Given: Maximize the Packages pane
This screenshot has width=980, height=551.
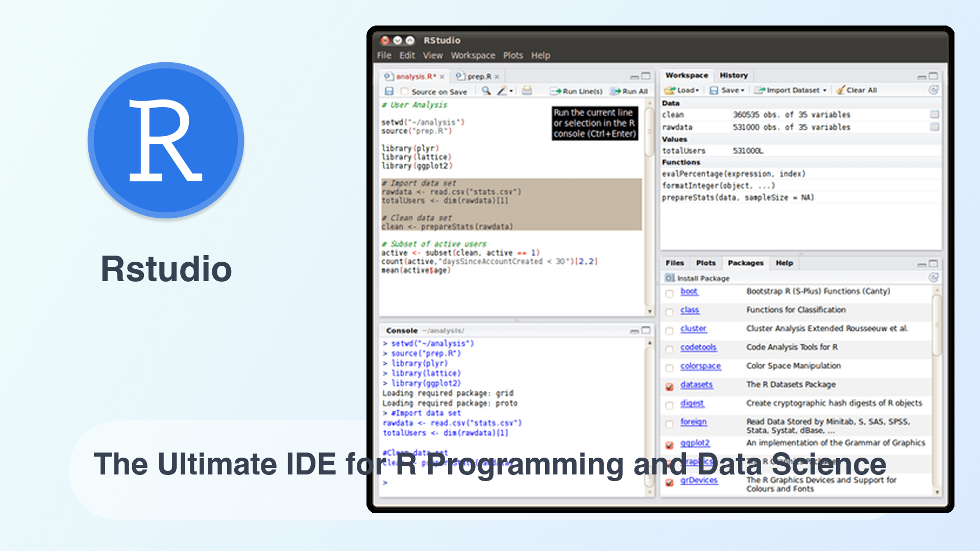Looking at the screenshot, I should point(934,264).
